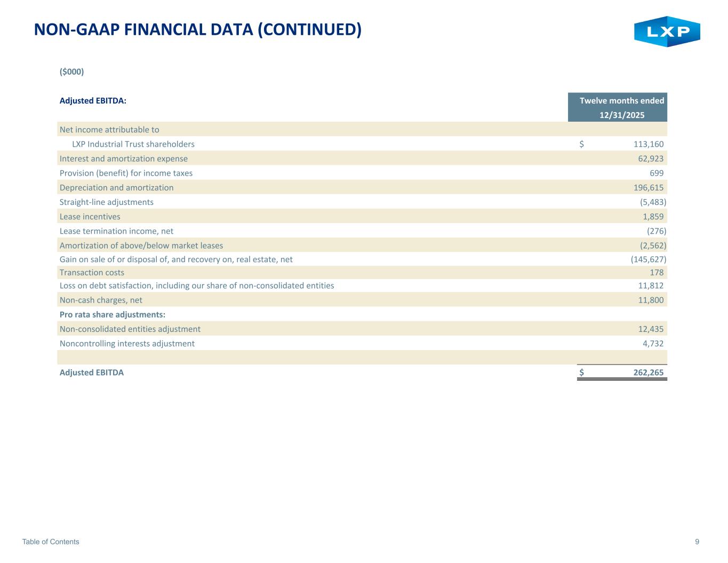
Task: Select the Non-GAAP Financial Data title
Action: (197, 30)
